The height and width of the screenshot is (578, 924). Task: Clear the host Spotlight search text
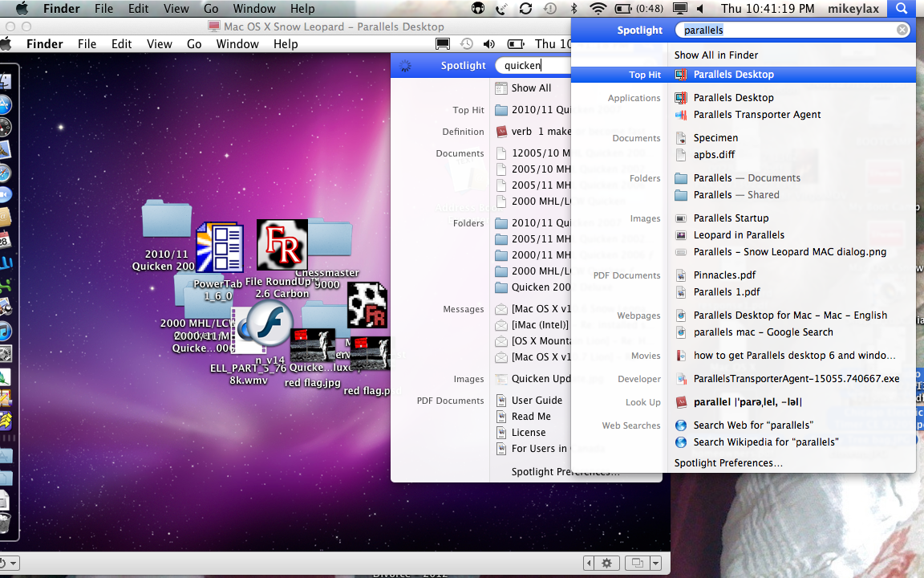click(x=902, y=30)
